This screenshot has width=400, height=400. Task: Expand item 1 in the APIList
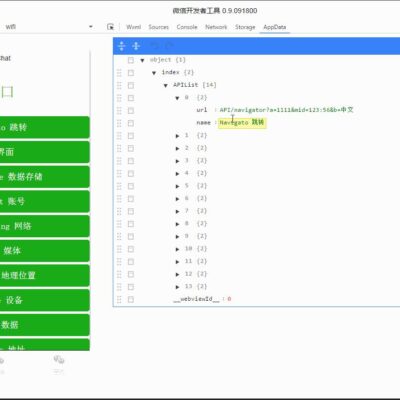[x=177, y=136]
